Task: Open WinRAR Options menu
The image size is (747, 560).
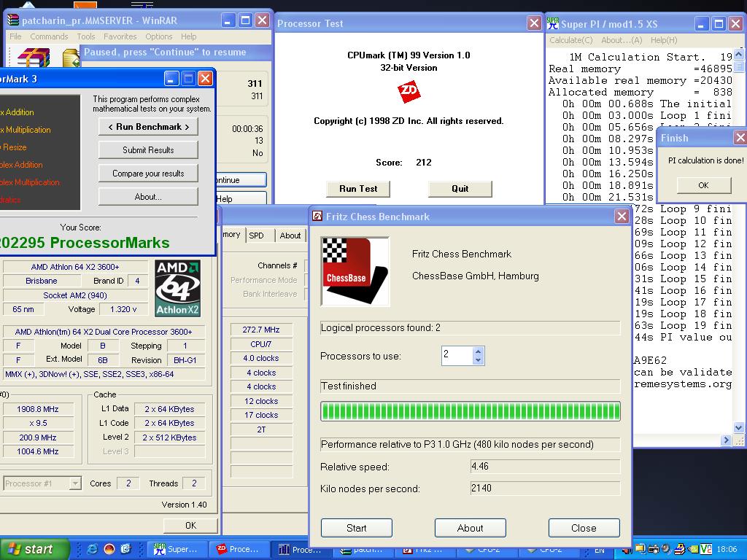Action: [158, 36]
